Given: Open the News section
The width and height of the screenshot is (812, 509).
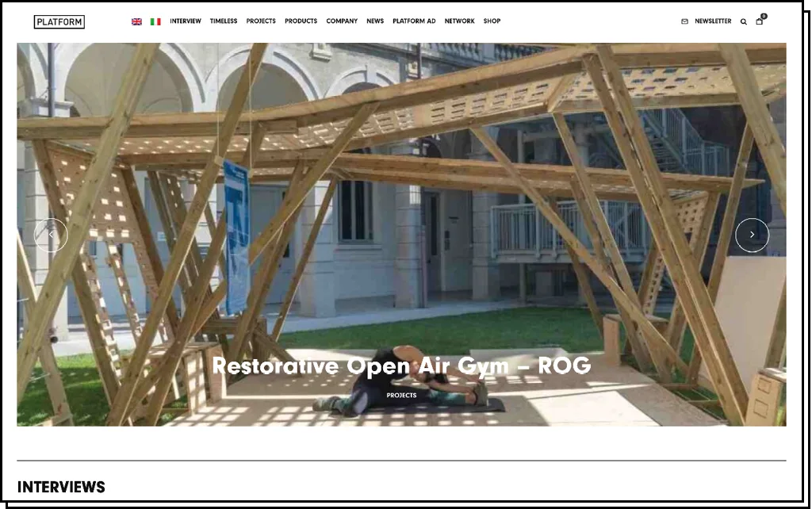Looking at the screenshot, I should pyautogui.click(x=375, y=21).
